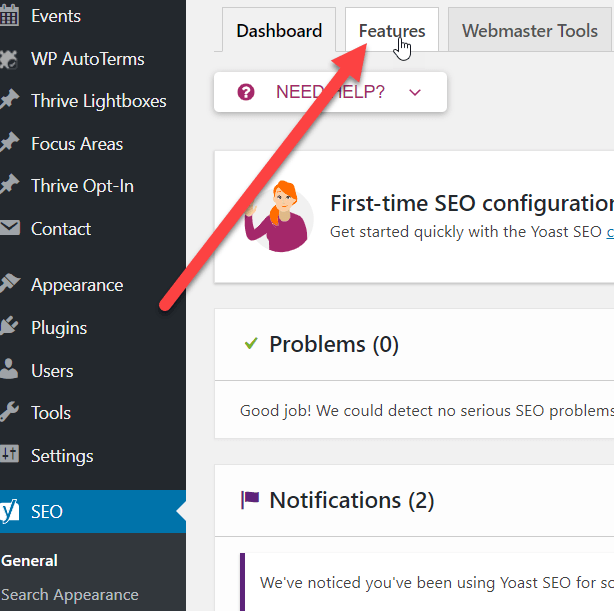The width and height of the screenshot is (614, 611).
Task: Expand the Need Help dropdown chevron
Action: click(x=415, y=93)
